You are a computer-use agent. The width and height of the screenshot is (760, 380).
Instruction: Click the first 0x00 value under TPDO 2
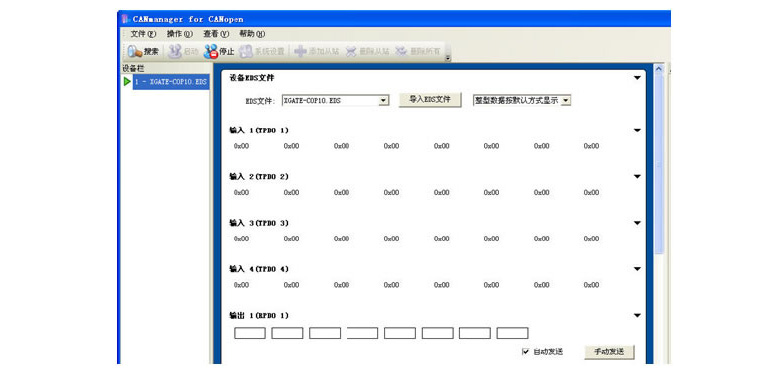[241, 192]
